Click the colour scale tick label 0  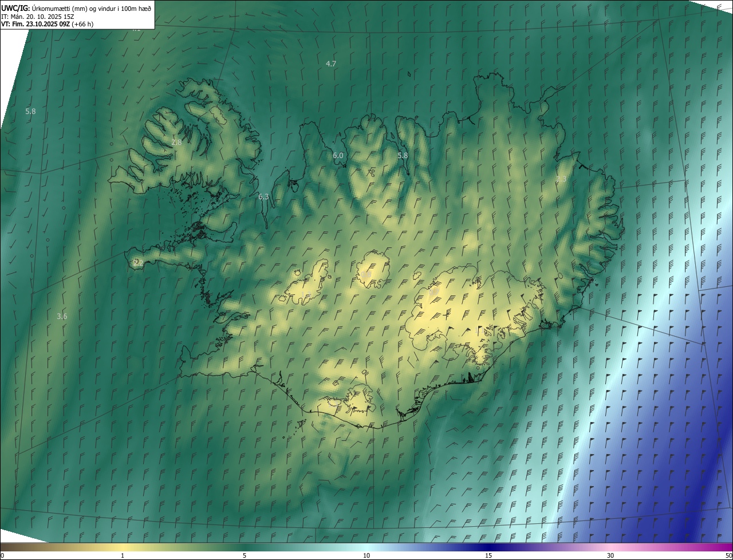(x=2, y=555)
